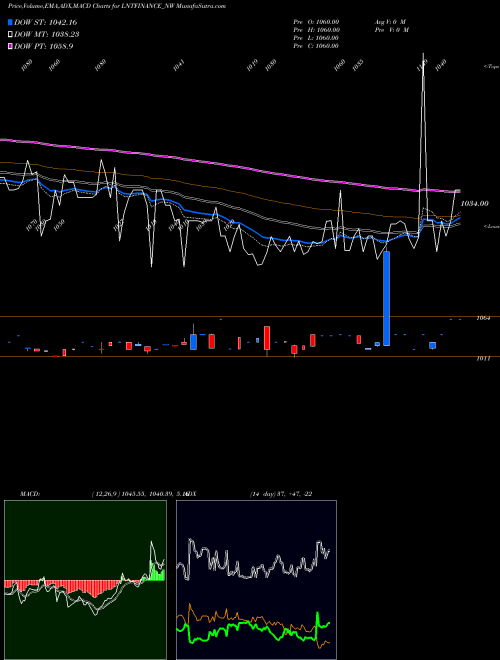Click the 1034.00 current price label
This screenshot has width=500, height=660.
pyautogui.click(x=474, y=204)
